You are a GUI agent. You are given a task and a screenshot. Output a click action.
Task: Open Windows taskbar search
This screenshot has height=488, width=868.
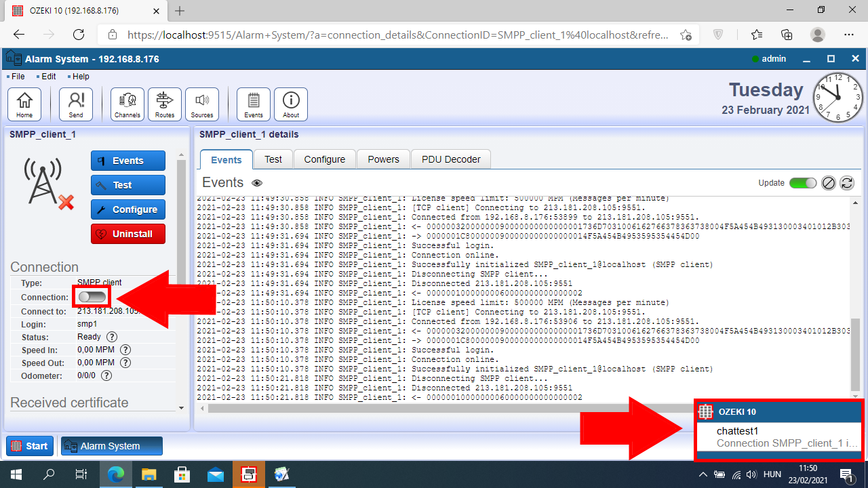(x=49, y=474)
